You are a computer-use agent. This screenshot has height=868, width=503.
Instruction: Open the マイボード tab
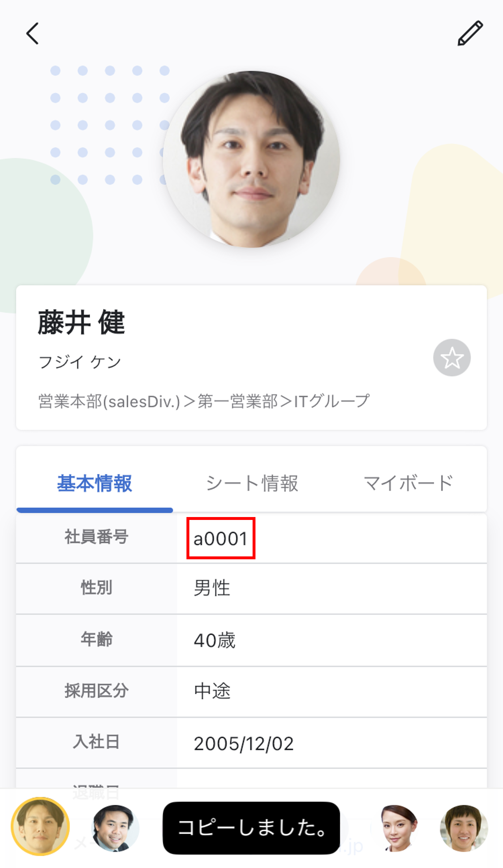(408, 483)
